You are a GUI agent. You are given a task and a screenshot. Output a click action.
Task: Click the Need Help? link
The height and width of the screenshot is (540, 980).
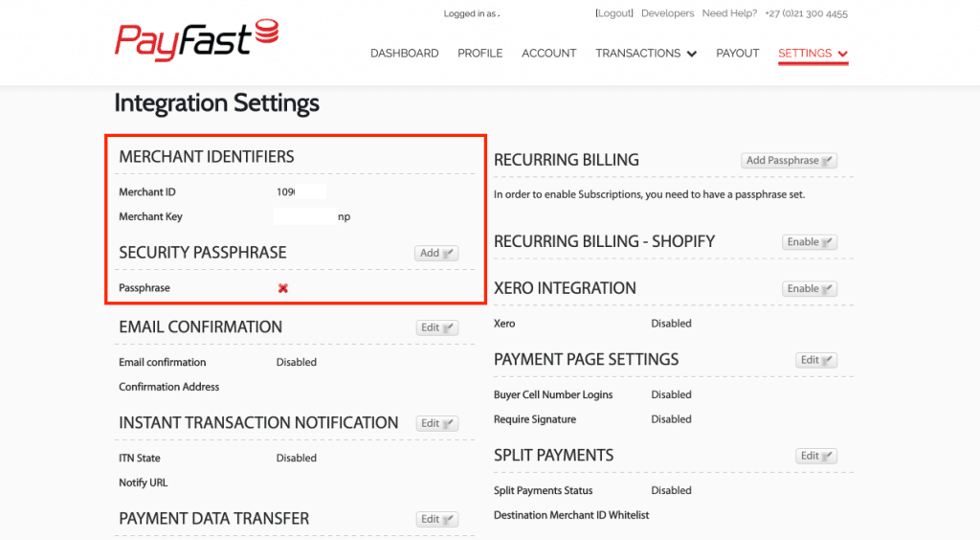pos(729,13)
